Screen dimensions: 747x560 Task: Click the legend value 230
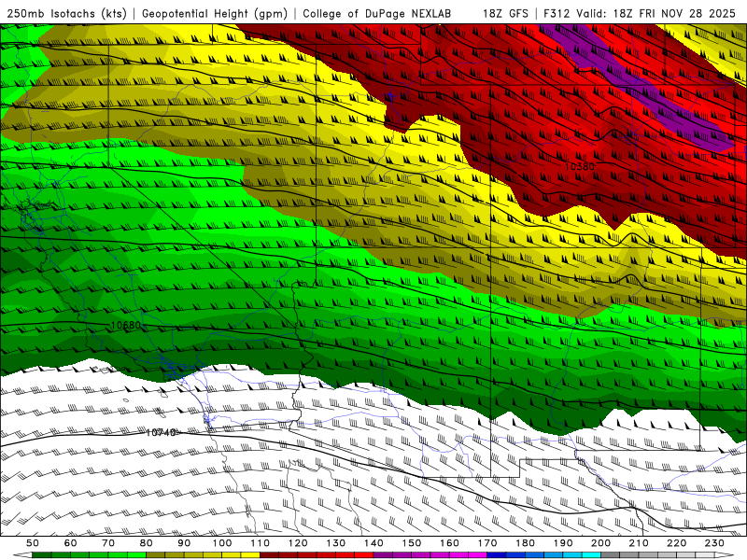click(714, 543)
